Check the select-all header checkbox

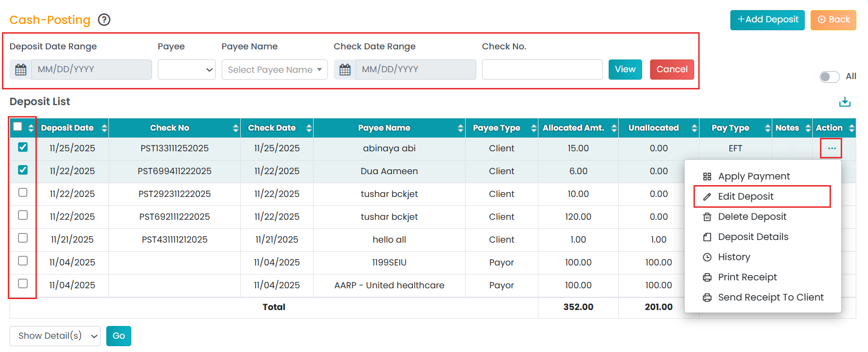point(18,126)
